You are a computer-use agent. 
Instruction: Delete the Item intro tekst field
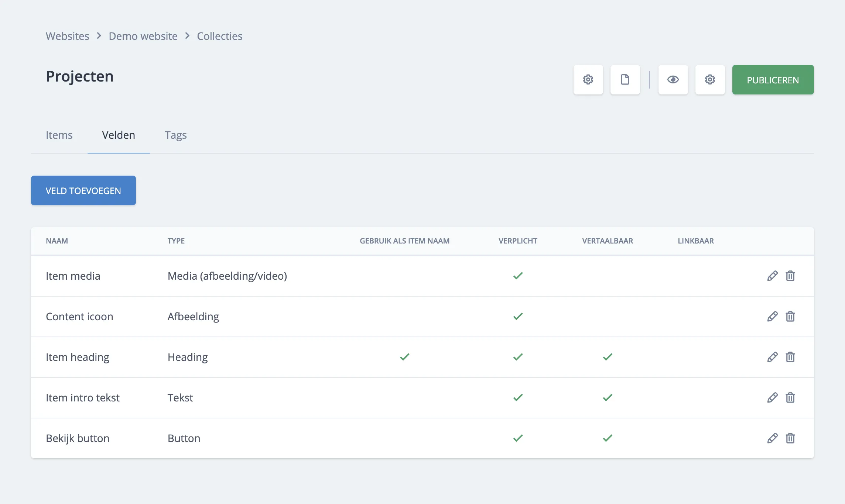click(790, 398)
